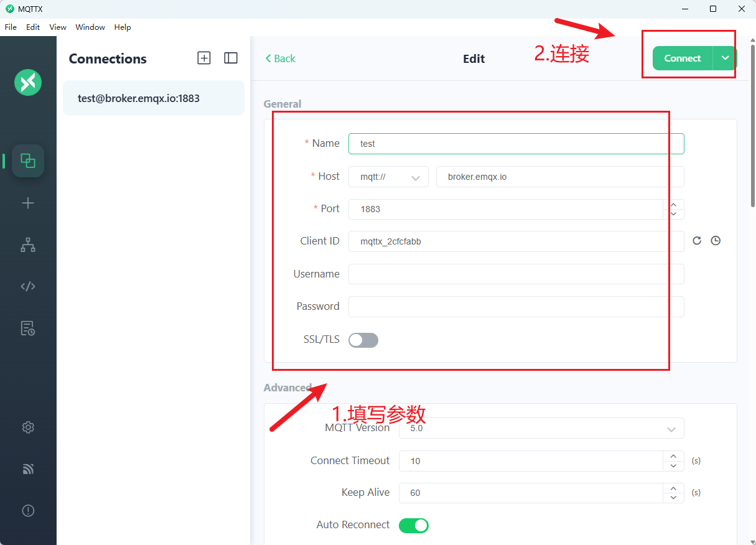Decrease the Port value with the down arrow
The height and width of the screenshot is (545, 756).
point(674,215)
